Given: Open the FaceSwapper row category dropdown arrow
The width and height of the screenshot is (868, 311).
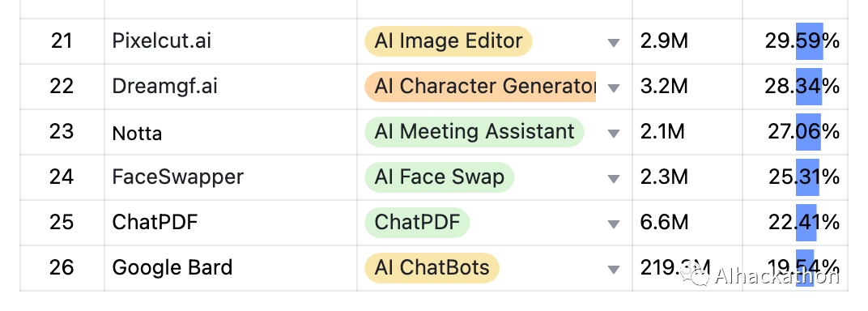Looking at the screenshot, I should (613, 179).
